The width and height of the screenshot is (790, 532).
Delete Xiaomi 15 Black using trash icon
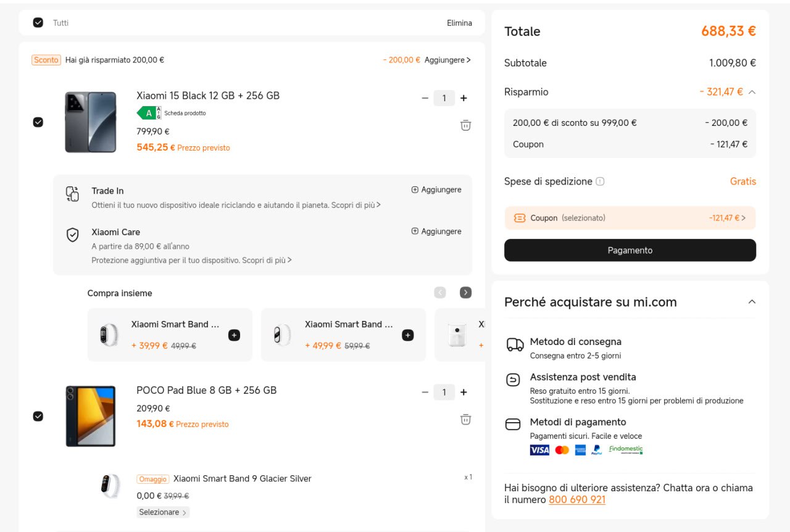(x=465, y=125)
